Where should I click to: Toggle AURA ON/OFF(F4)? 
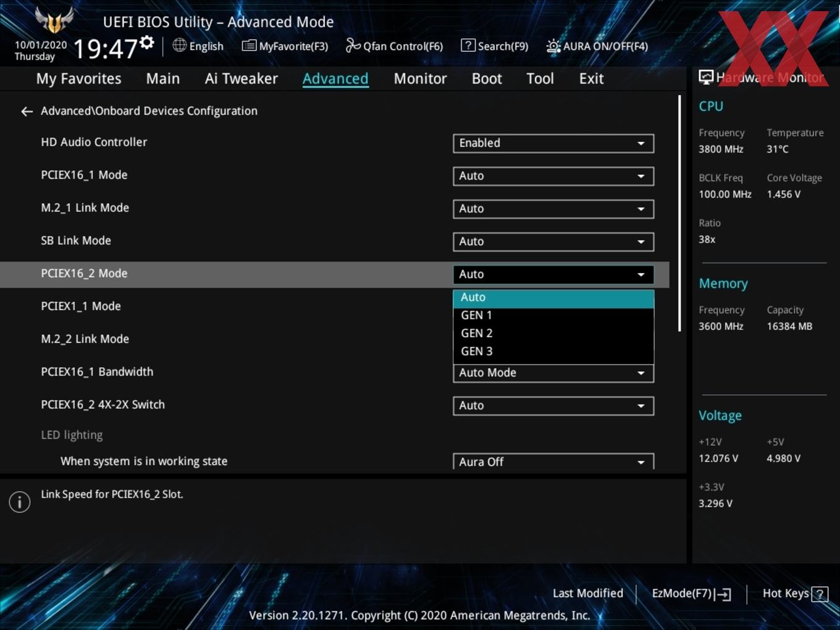pyautogui.click(x=597, y=46)
